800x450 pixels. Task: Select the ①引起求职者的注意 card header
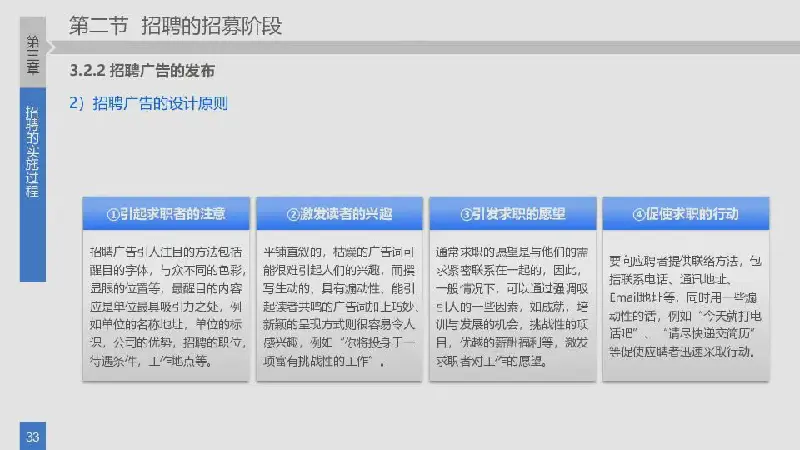tap(166, 213)
